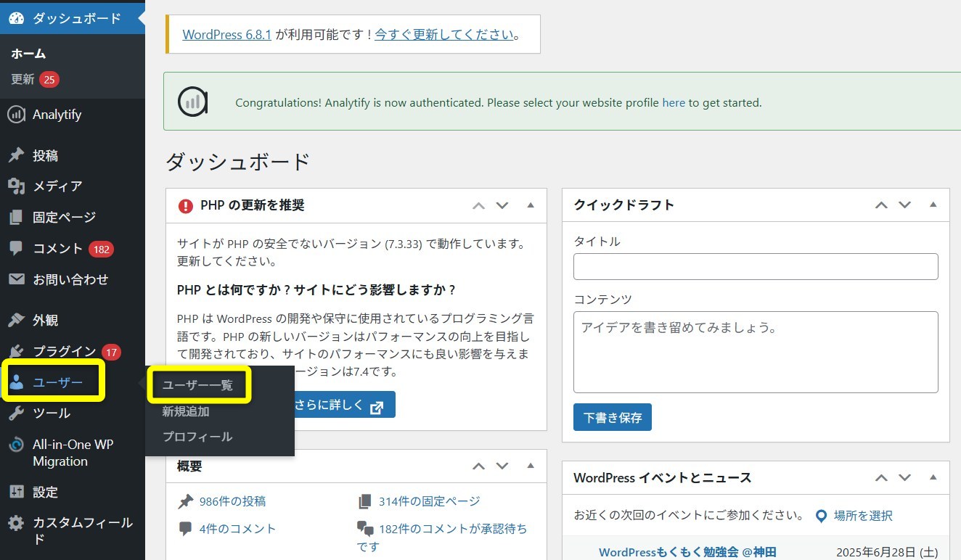Click the comment icon beside 4件のコメント

point(186,529)
